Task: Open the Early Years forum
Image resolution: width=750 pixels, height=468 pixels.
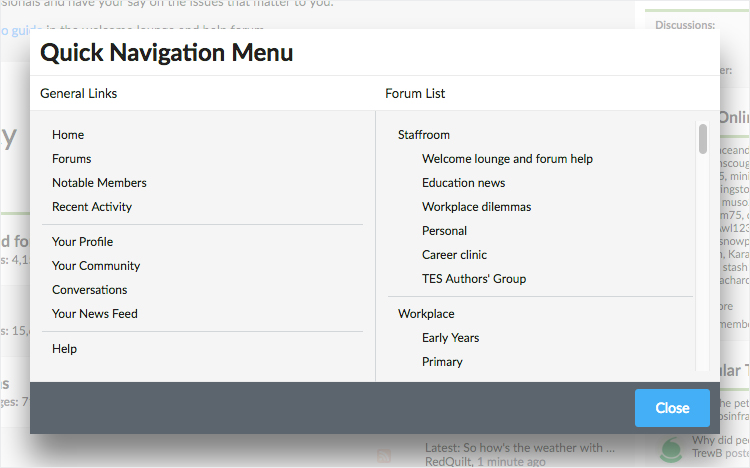Action: coord(450,338)
